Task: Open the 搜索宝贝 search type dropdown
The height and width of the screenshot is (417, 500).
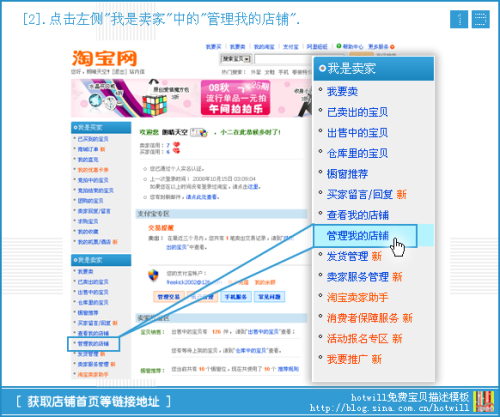Action: [x=235, y=59]
